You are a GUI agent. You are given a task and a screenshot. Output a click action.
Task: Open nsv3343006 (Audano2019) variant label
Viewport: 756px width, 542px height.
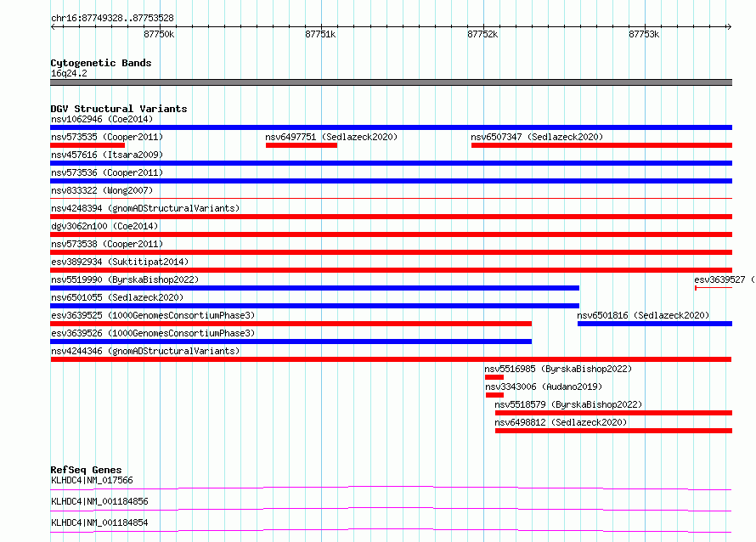pyautogui.click(x=544, y=387)
